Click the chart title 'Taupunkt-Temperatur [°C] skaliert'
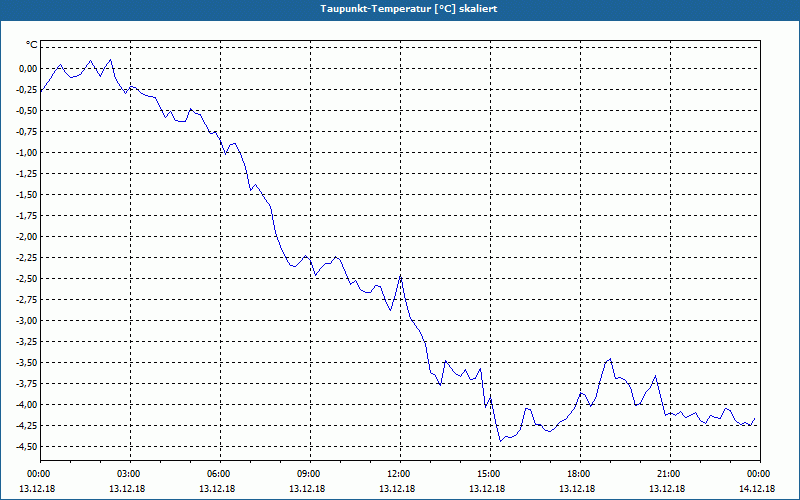The image size is (800, 500). tap(409, 9)
